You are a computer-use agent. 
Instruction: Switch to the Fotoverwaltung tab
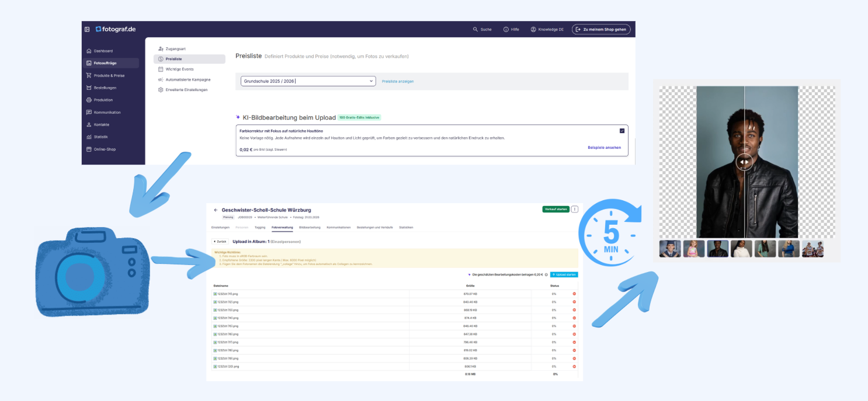point(282,227)
